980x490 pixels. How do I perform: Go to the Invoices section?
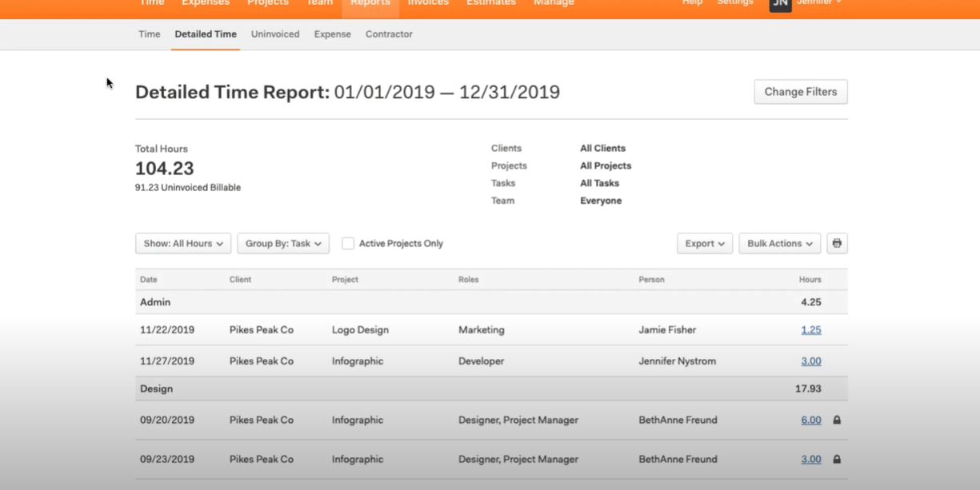(x=427, y=3)
